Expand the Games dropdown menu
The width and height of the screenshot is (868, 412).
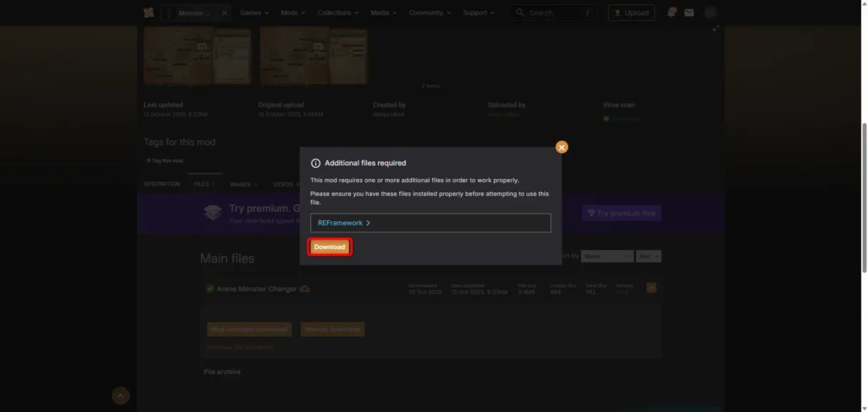pos(254,13)
